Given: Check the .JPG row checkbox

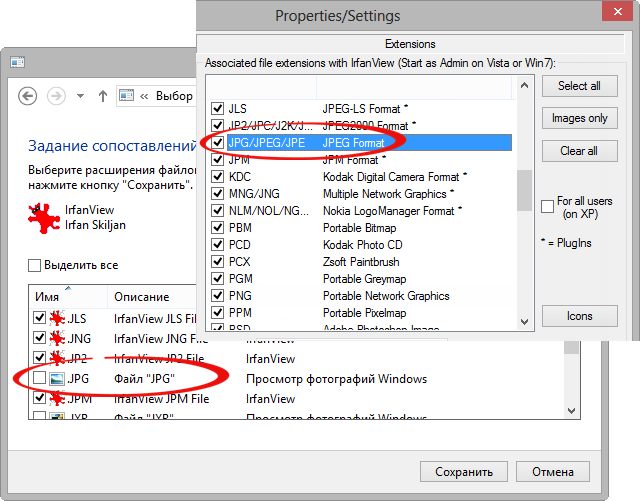Looking at the screenshot, I should click(39, 378).
